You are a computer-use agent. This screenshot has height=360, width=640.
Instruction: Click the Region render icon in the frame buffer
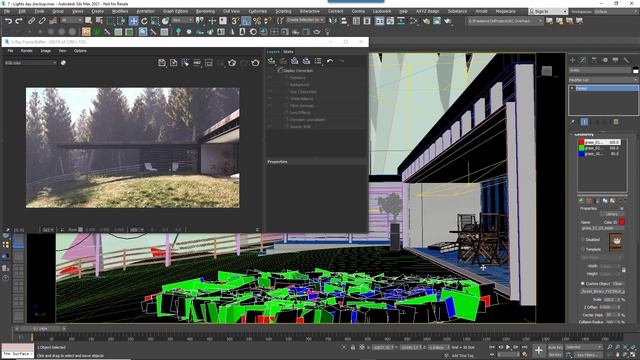point(209,63)
